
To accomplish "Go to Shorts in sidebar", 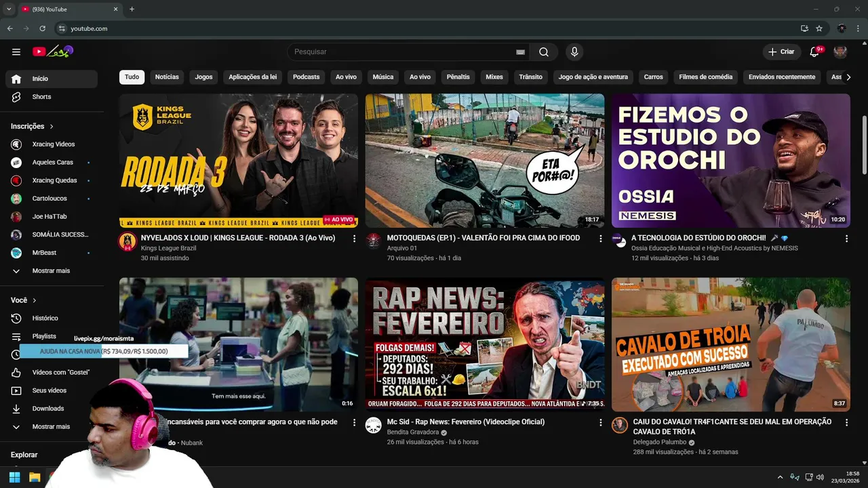I will coord(52,97).
